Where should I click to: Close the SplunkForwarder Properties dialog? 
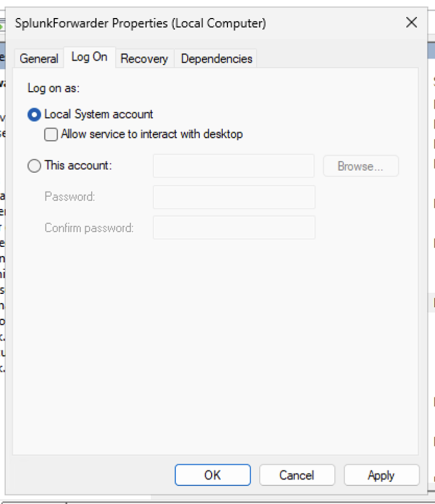pyautogui.click(x=412, y=23)
